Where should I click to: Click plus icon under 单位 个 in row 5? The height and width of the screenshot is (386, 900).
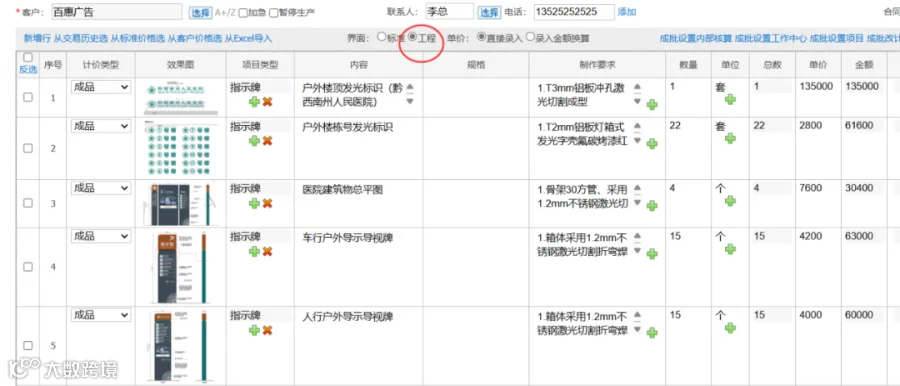click(730, 328)
